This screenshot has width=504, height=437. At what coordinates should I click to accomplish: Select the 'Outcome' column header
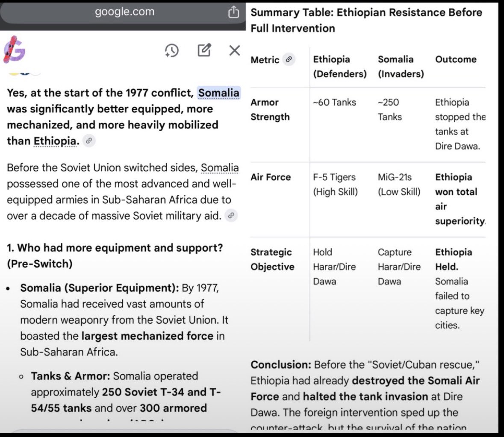[456, 59]
